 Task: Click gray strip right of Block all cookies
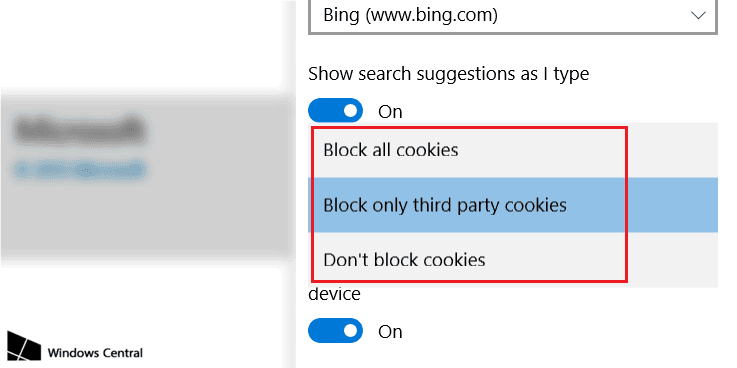(x=673, y=150)
